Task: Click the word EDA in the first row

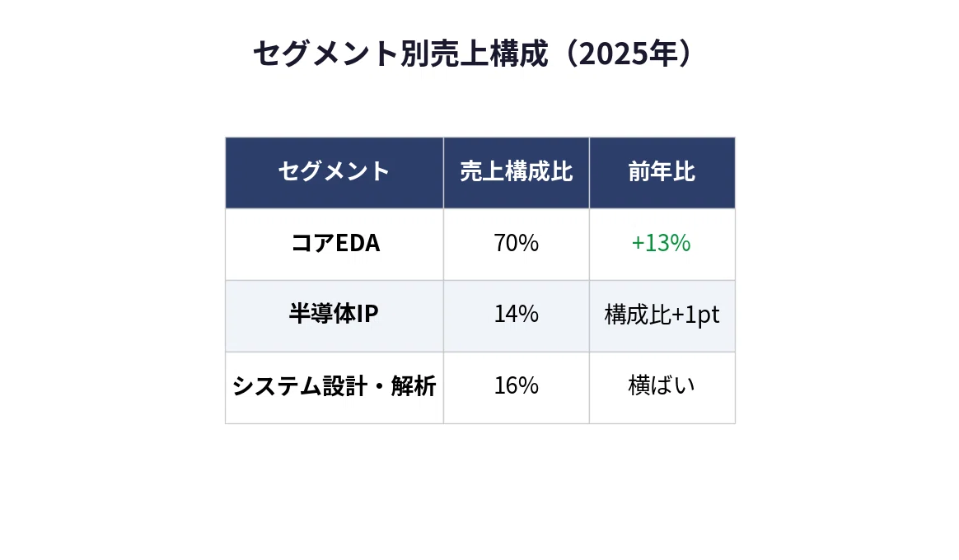Action: 358,243
